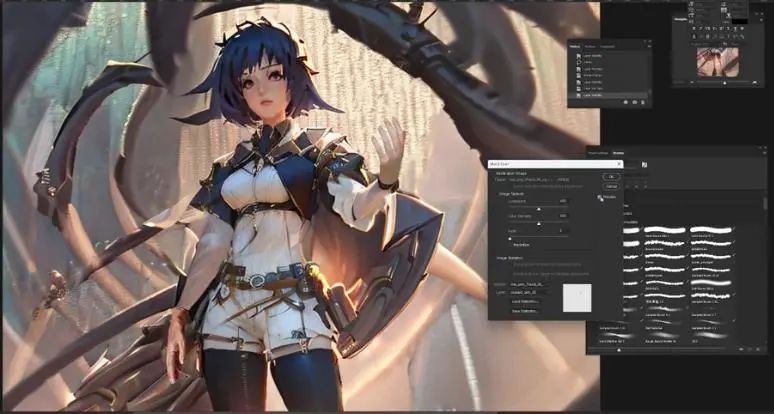Create a new snapshot in History panel
This screenshot has height=414, width=774.
pyautogui.click(x=635, y=102)
